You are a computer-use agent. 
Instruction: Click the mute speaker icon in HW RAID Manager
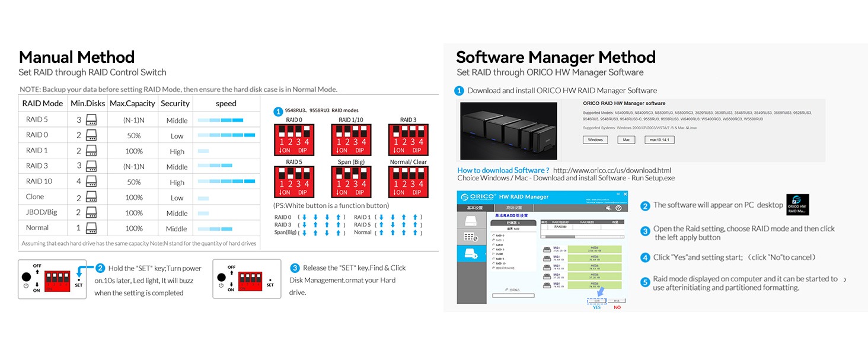[x=608, y=208]
